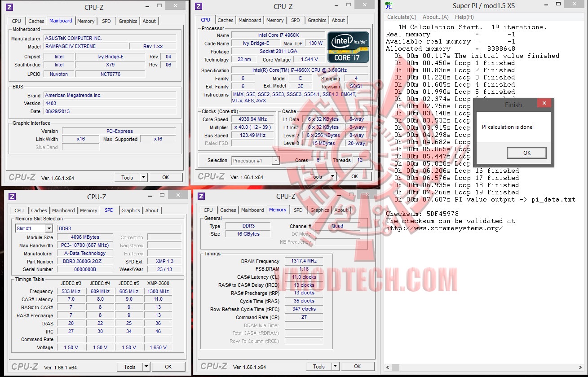Open the Graphics tab in the SPD window
The image size is (588, 377).
[x=131, y=210]
